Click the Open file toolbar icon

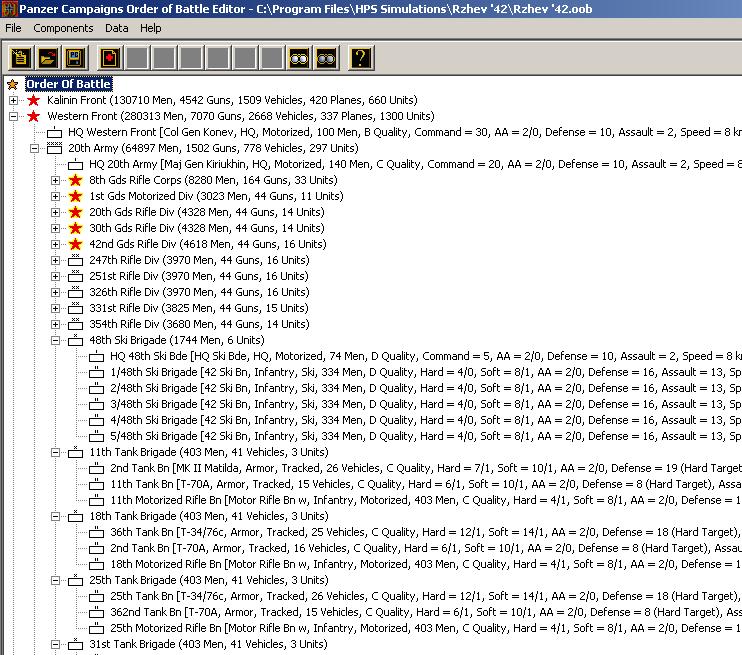(47, 58)
